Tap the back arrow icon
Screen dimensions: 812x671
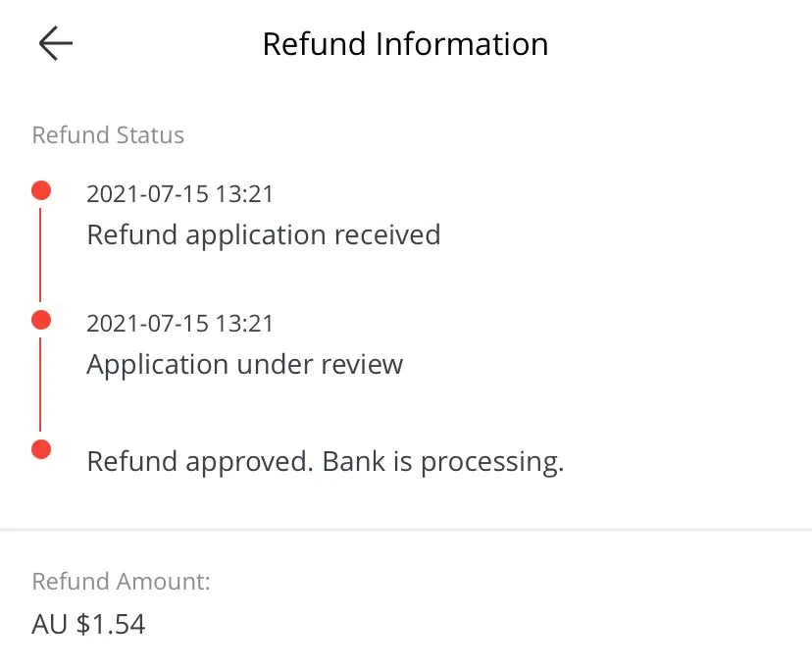[55, 44]
